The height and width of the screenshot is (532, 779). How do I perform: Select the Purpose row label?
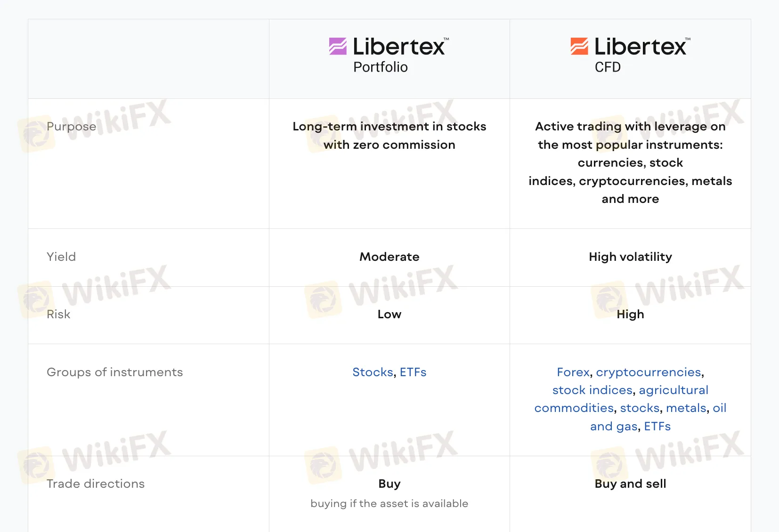(x=71, y=127)
